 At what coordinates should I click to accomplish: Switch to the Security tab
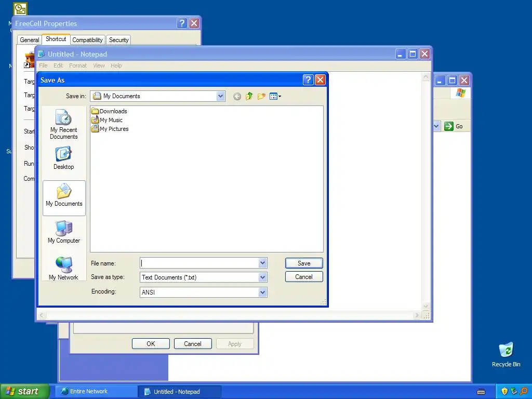click(x=118, y=39)
